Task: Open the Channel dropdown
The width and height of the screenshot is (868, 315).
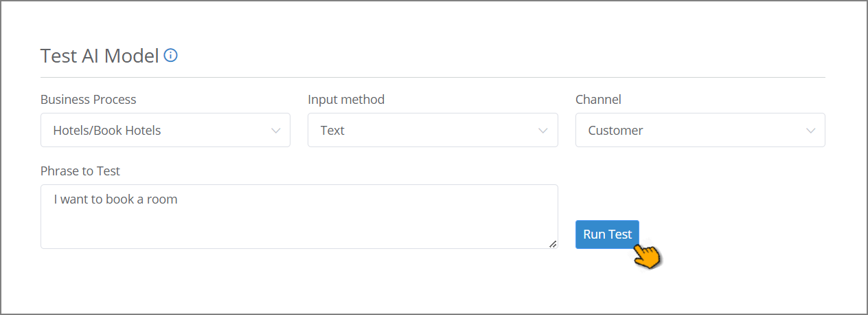Action: [700, 130]
